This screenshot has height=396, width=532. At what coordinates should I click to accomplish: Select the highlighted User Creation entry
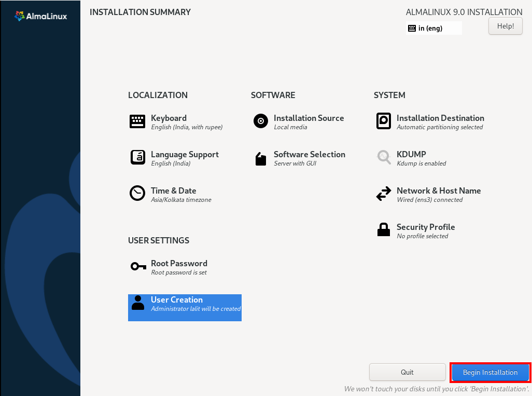tap(185, 307)
